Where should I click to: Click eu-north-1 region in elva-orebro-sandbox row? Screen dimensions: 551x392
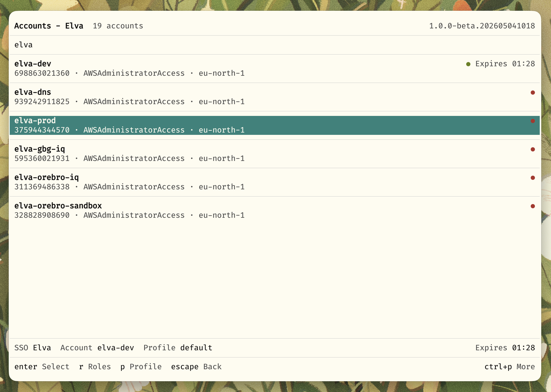click(222, 215)
